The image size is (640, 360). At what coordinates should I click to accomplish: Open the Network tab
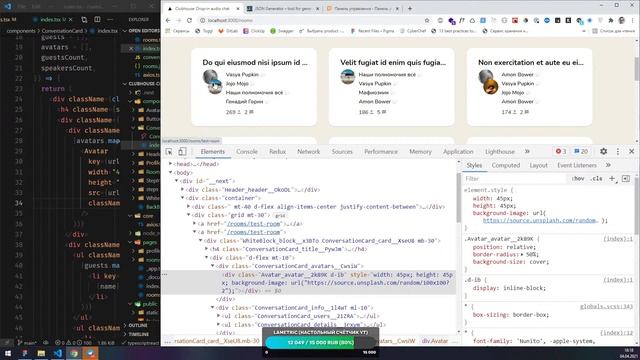coord(309,151)
